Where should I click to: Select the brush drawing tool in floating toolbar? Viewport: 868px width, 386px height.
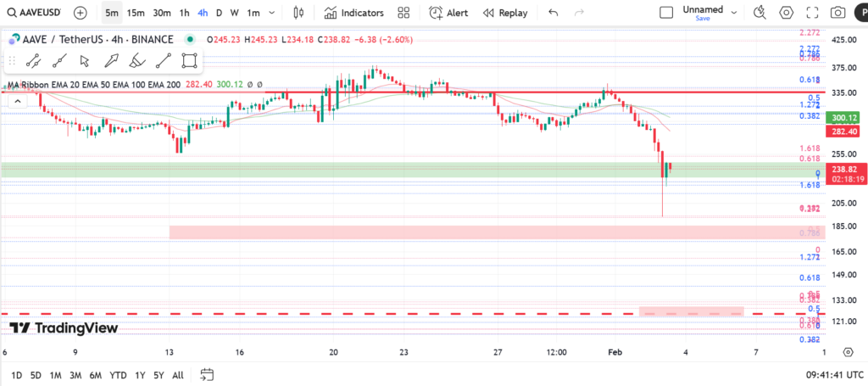point(136,60)
